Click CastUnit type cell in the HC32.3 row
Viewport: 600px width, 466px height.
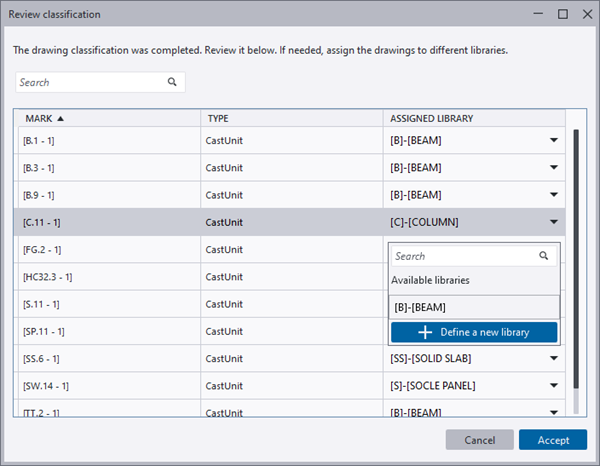click(x=292, y=277)
